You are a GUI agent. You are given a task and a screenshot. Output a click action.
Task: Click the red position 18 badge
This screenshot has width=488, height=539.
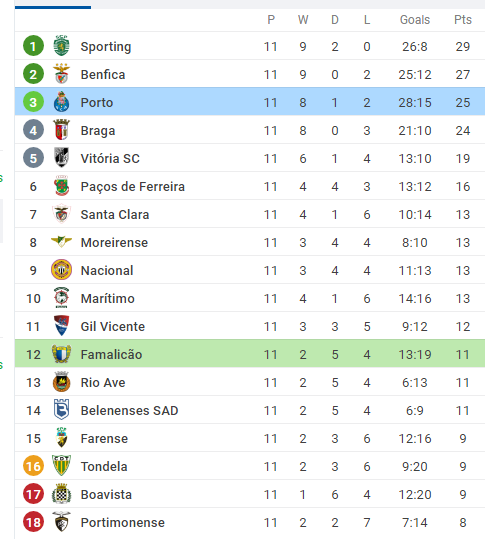pyautogui.click(x=33, y=522)
